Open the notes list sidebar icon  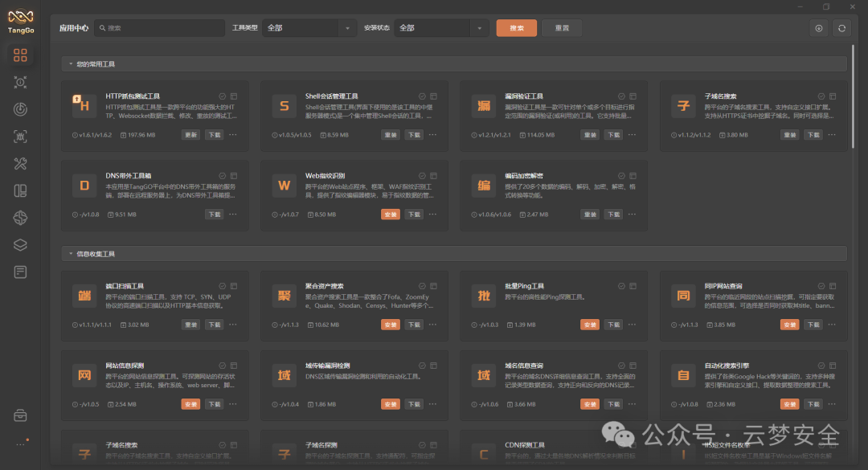(x=20, y=272)
